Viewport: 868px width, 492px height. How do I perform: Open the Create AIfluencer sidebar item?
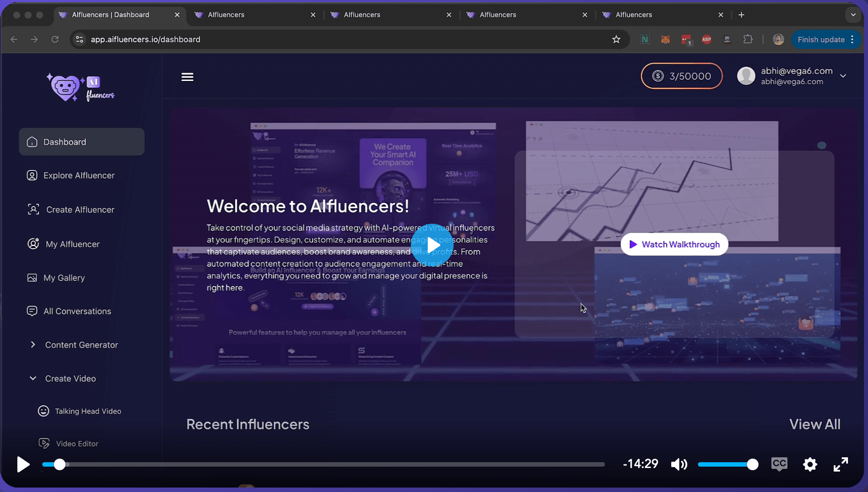pos(80,210)
